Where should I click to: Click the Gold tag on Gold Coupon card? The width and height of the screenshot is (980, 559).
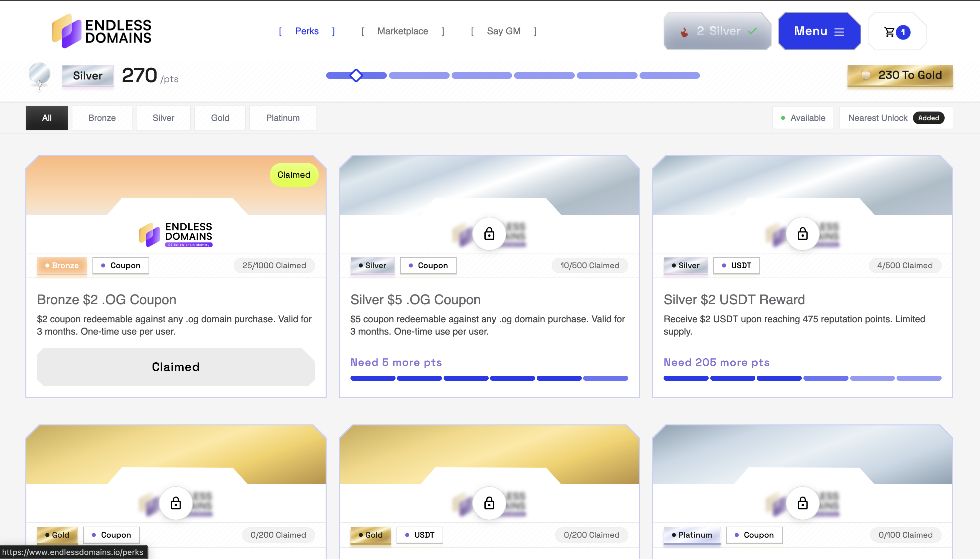click(x=57, y=535)
